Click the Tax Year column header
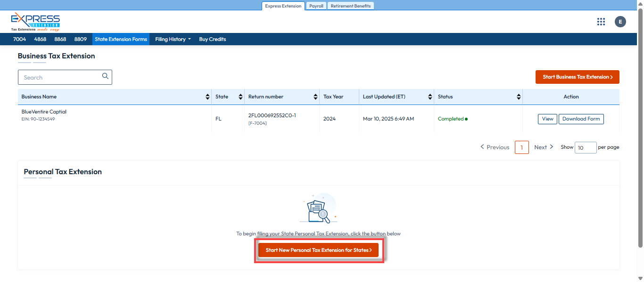644x282 pixels. tap(333, 97)
